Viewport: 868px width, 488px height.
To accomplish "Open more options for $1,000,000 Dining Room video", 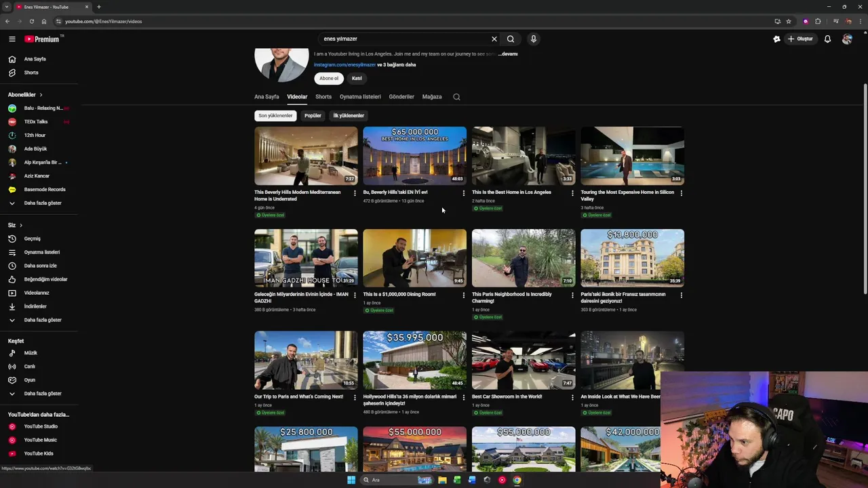I will click(464, 296).
